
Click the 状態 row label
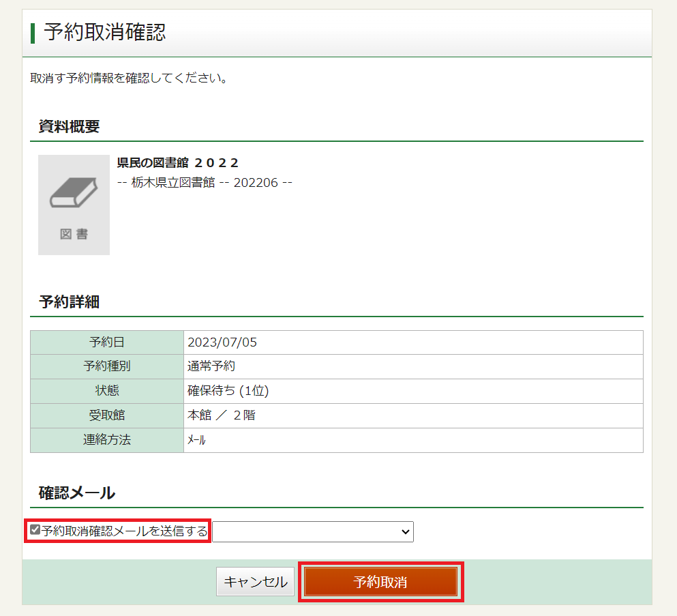[x=107, y=391]
